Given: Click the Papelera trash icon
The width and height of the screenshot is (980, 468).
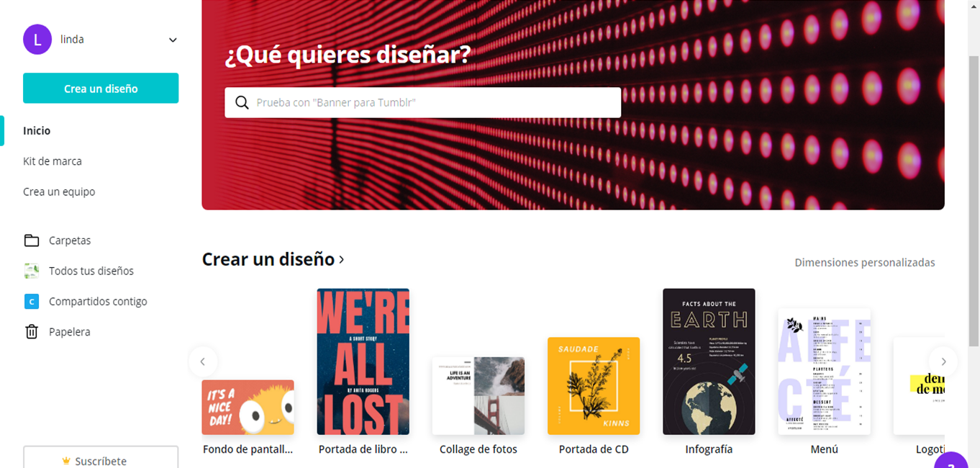Looking at the screenshot, I should click(32, 332).
